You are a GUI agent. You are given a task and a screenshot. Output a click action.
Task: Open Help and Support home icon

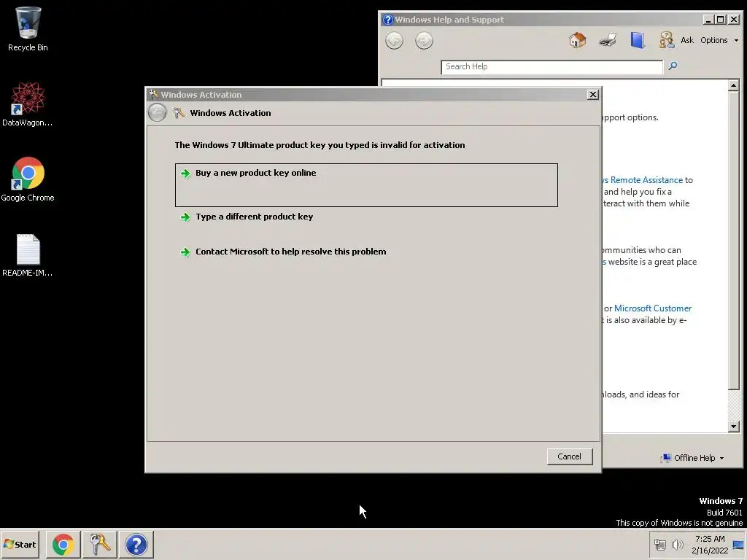click(x=578, y=40)
